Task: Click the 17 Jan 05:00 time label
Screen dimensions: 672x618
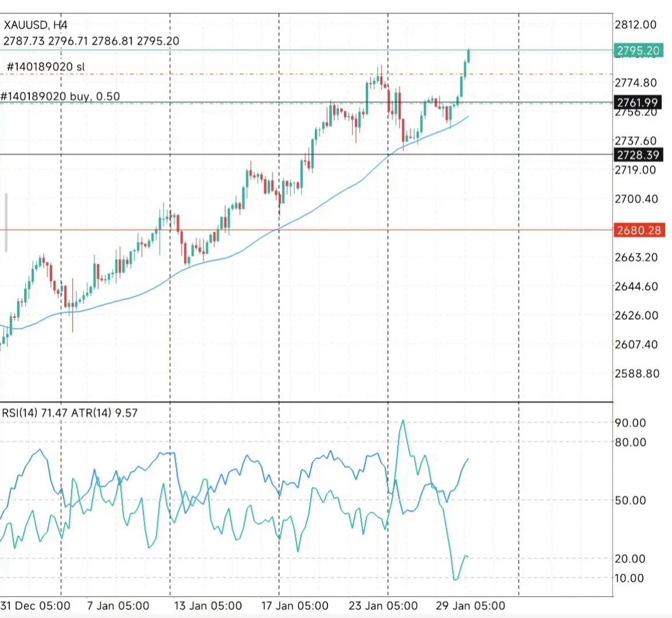Action: click(295, 606)
